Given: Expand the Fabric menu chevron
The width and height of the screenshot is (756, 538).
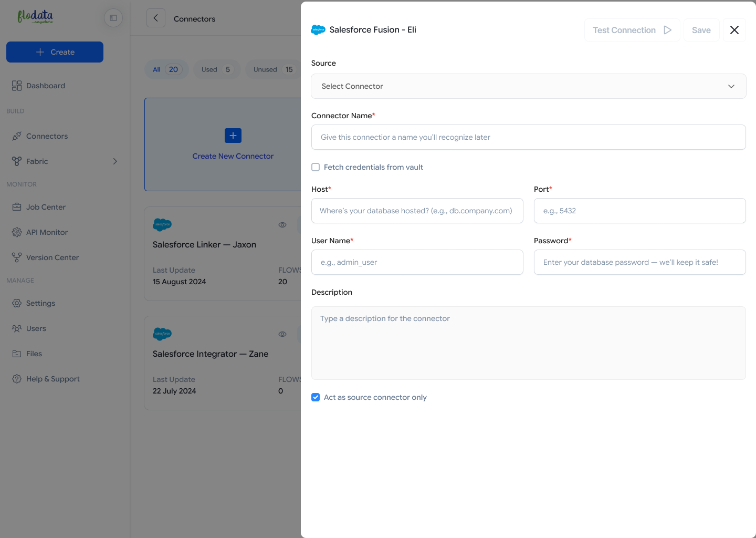Looking at the screenshot, I should [x=115, y=161].
